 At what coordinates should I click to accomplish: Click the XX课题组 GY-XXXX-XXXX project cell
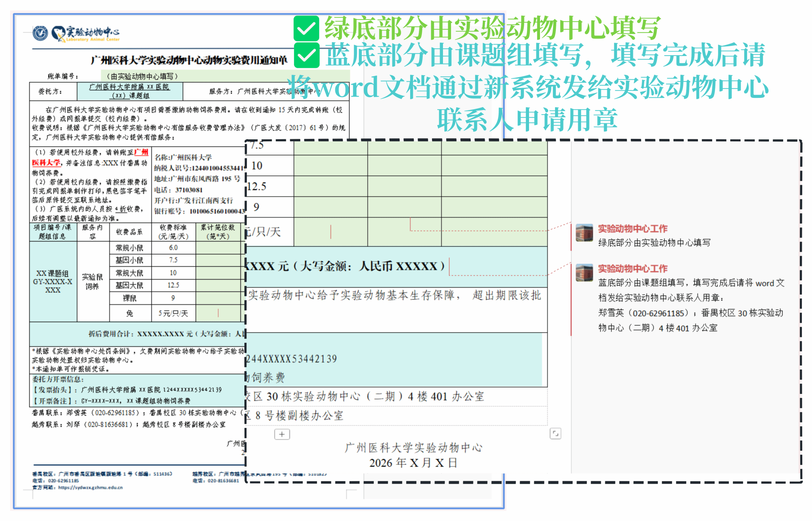pyautogui.click(x=53, y=282)
